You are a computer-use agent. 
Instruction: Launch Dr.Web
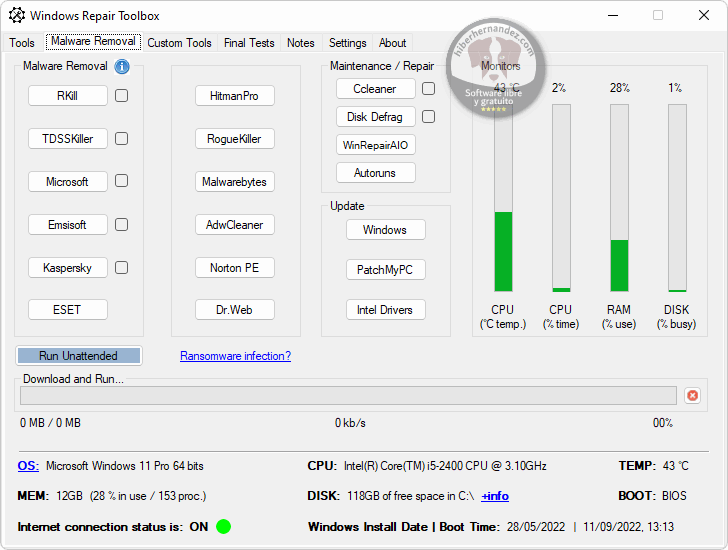(234, 310)
